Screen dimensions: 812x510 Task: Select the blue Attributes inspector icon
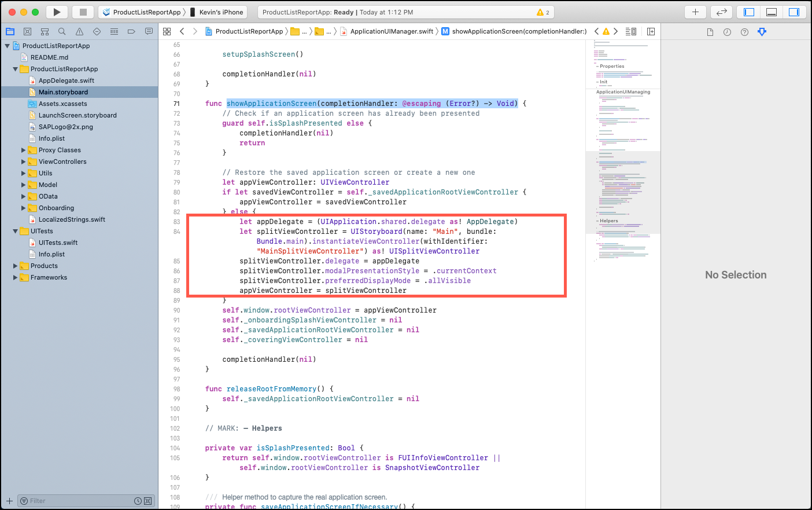762,32
